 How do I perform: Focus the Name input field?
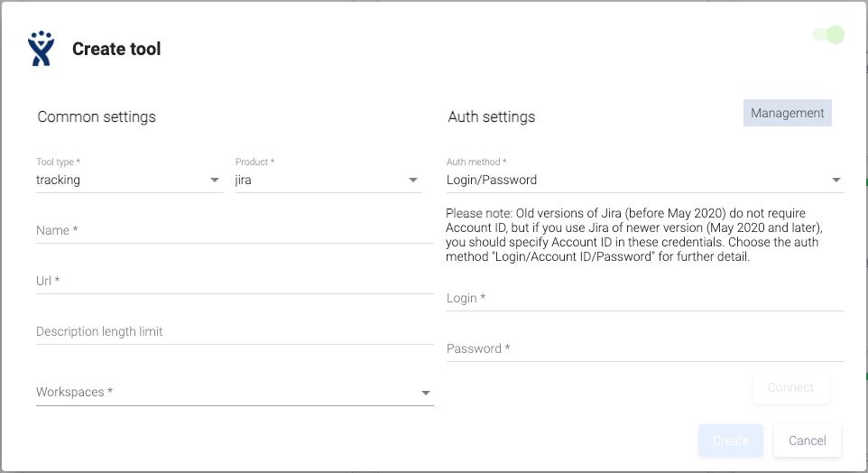pos(234,231)
